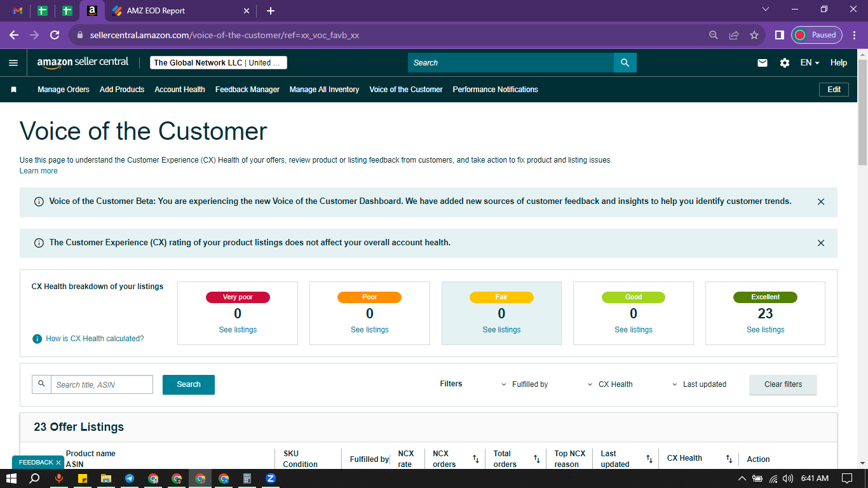Click the zoom magnifier icon in address bar
This screenshot has width=868, height=488.
(714, 35)
